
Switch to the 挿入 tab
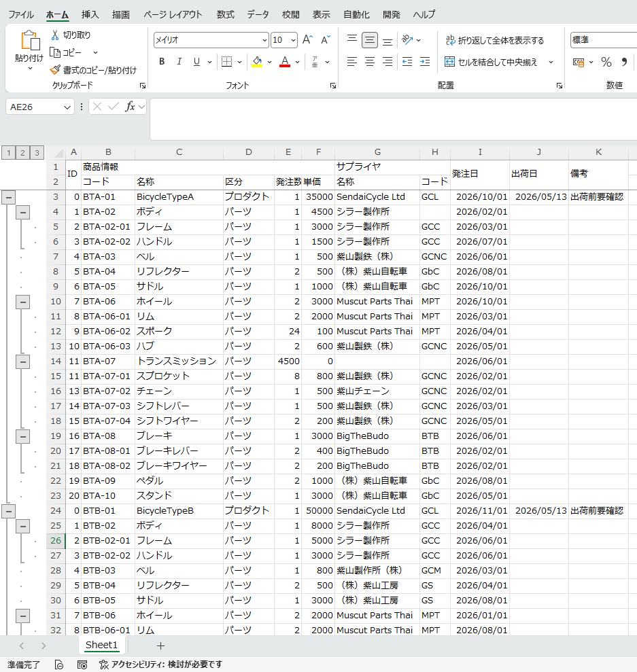[90, 14]
